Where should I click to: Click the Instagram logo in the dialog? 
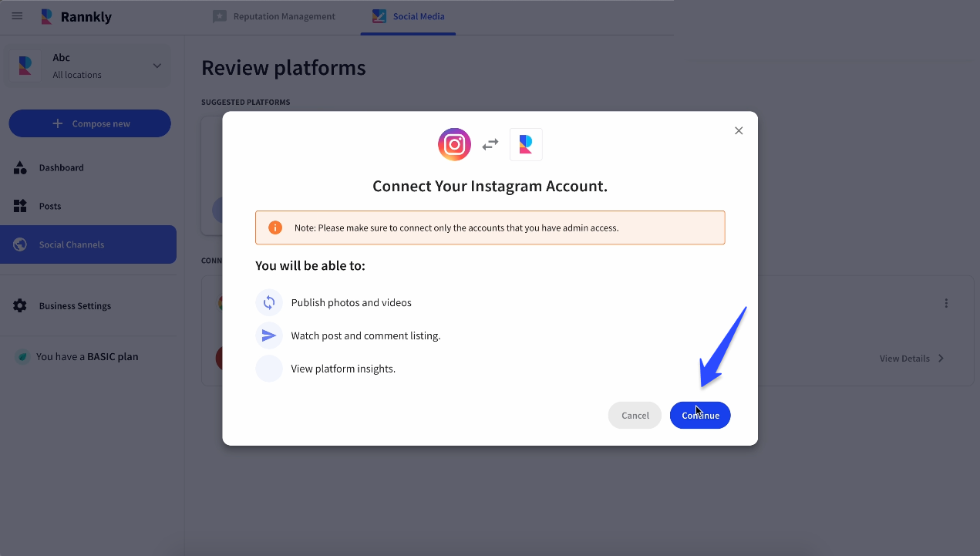pyautogui.click(x=454, y=144)
